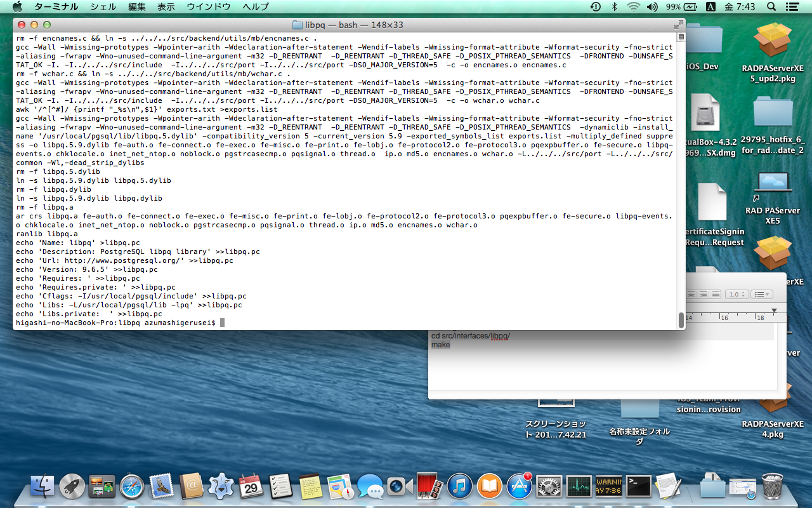This screenshot has width=812, height=508.
Task: Select スクリーンショット file on desktop
Action: [x=556, y=419]
